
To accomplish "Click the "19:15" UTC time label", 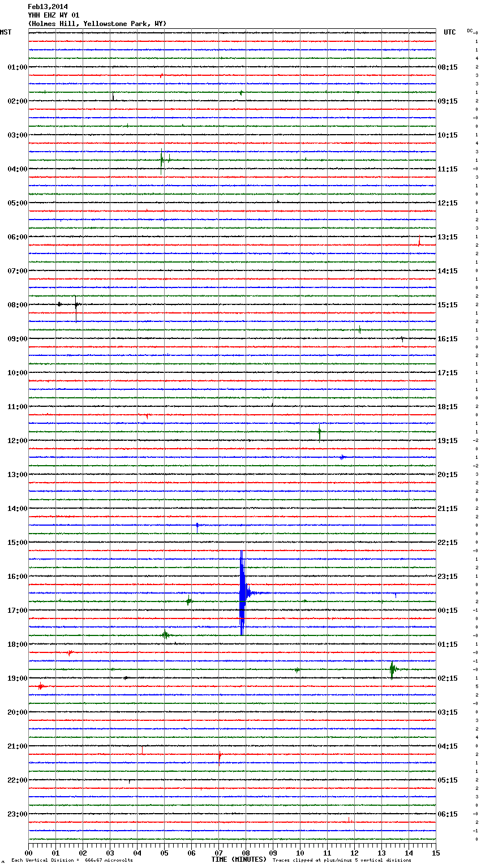I will 448,441.
